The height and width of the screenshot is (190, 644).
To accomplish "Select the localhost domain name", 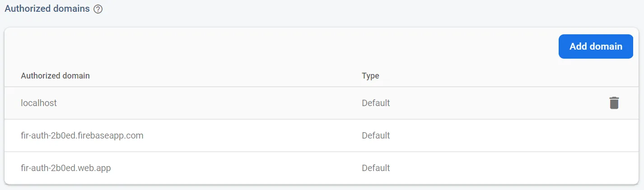I will (x=39, y=103).
